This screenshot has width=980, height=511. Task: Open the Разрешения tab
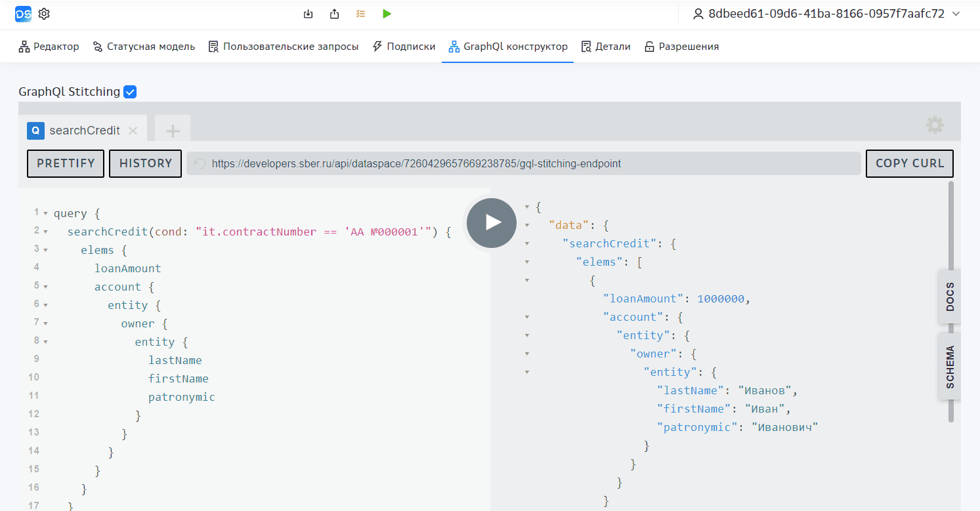coord(681,47)
